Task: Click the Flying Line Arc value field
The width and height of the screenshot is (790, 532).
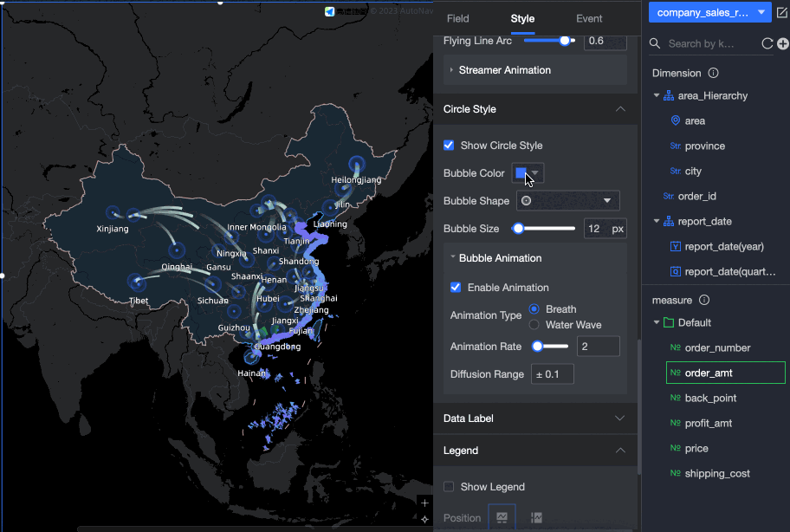Action: click(605, 41)
